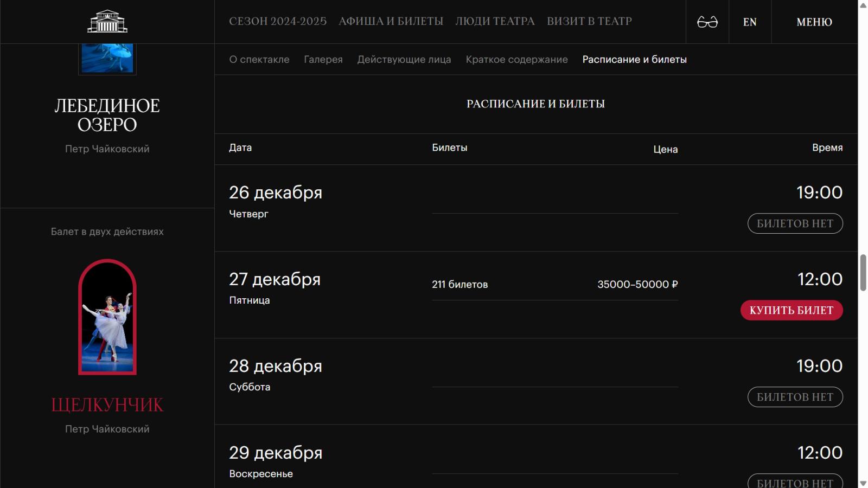Click the Четверг weekday label
The height and width of the screenshot is (488, 868).
[248, 214]
